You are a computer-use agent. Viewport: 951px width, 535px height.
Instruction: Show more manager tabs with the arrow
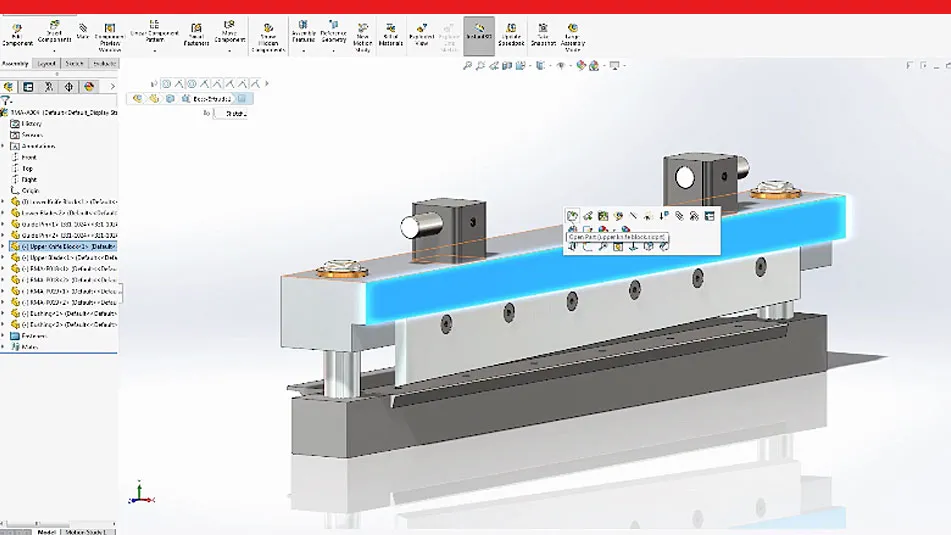click(112, 87)
